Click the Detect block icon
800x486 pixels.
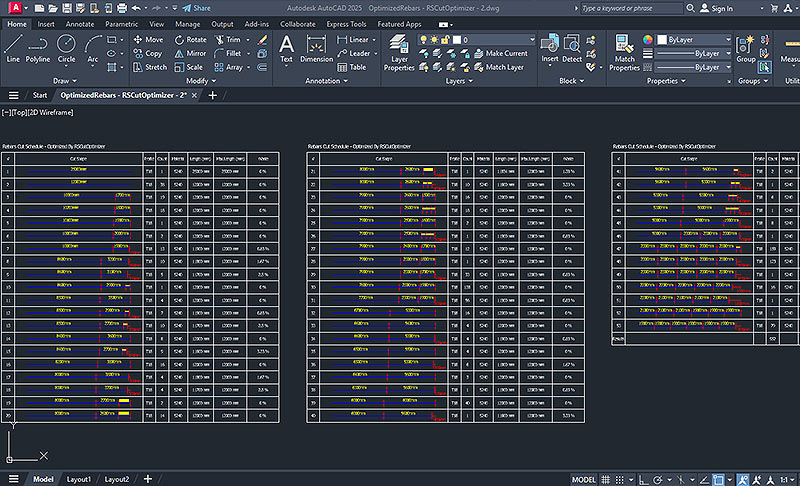pos(572,49)
